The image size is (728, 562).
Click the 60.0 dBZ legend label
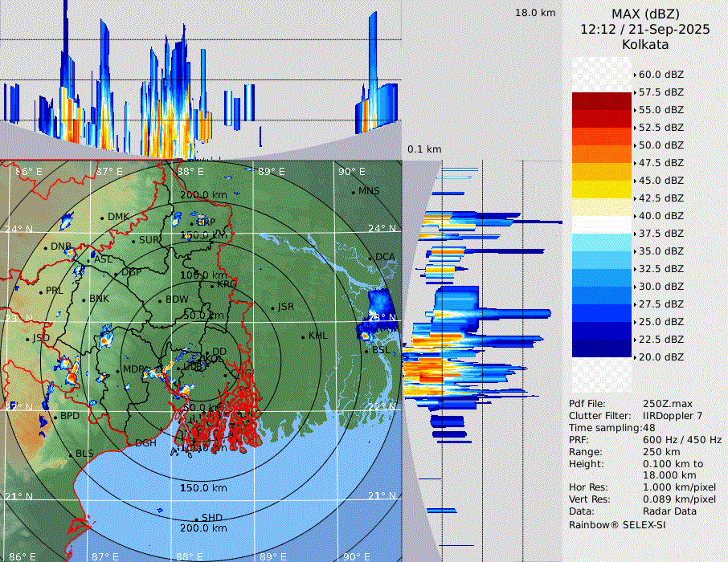tap(661, 75)
